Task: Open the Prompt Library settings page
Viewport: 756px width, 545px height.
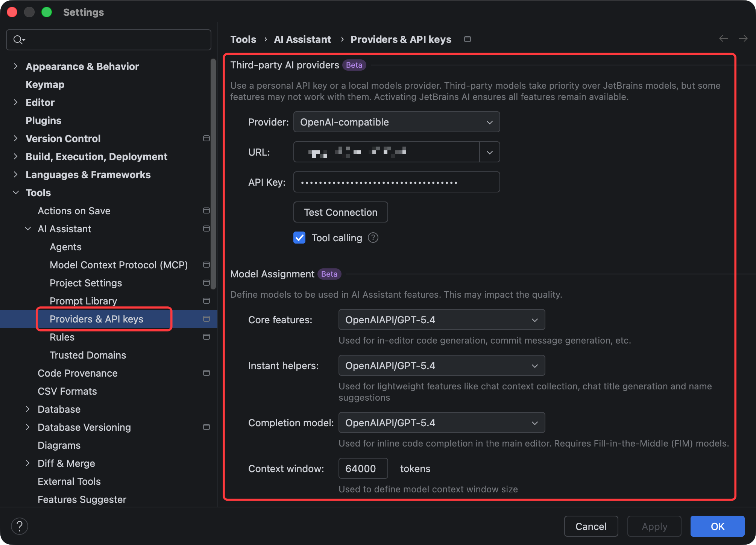Action: 83,301
